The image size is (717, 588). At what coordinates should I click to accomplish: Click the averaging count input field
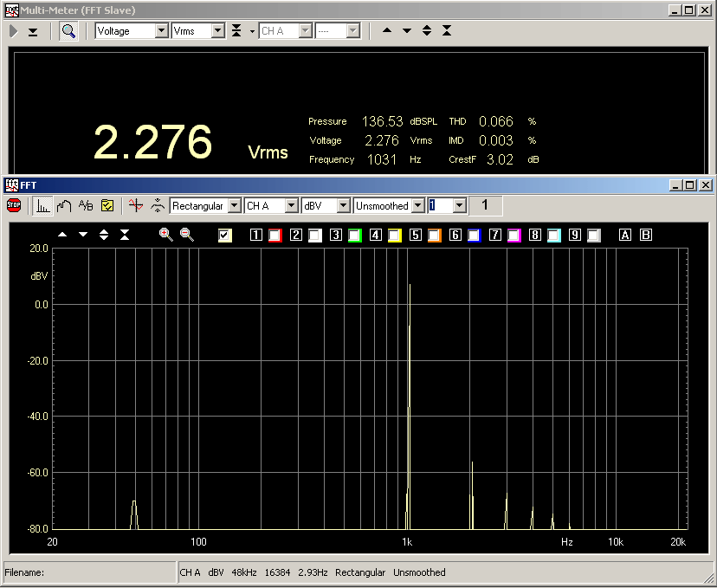pyautogui.click(x=441, y=206)
